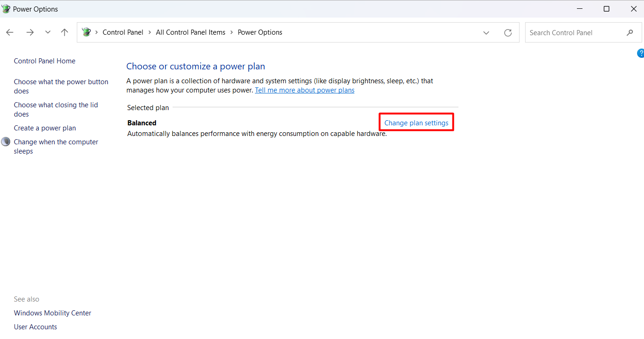
Task: Open Windows Mobility Center
Action: tap(53, 313)
